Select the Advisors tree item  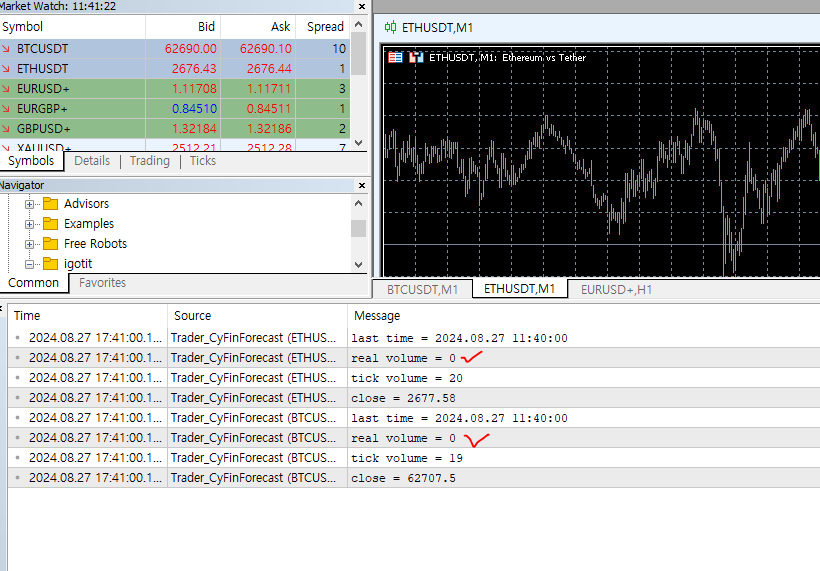point(86,203)
